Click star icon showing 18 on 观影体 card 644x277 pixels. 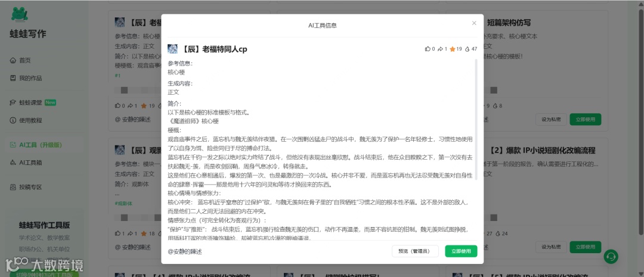point(144,234)
